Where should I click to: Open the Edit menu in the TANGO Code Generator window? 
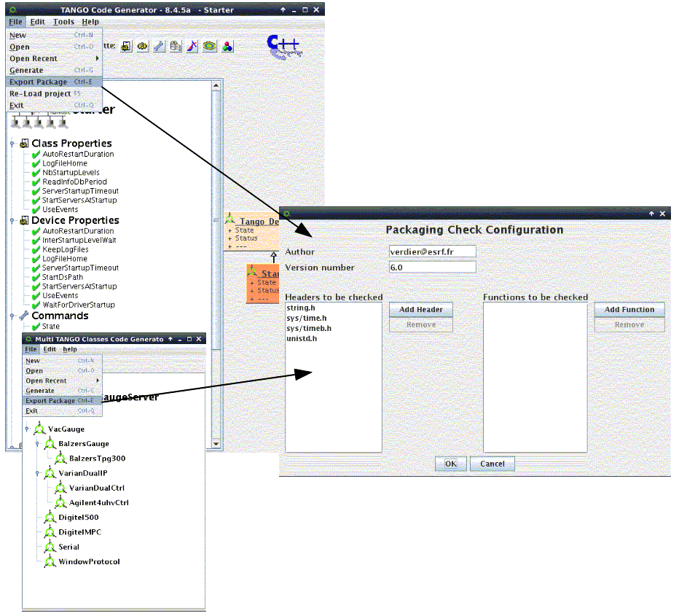pos(37,22)
